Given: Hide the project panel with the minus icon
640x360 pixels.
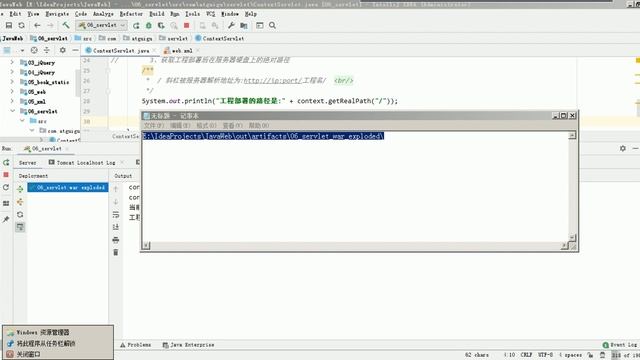Looking at the screenshot, I should coord(75,50).
